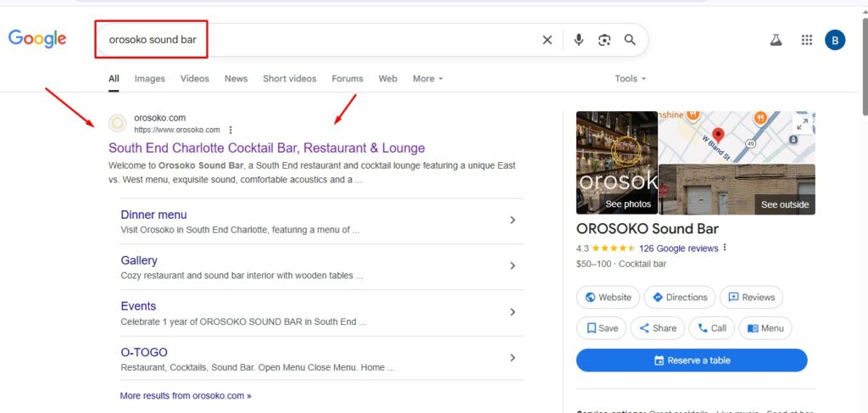868x413 pixels.
Task: Click the Call button
Action: pyautogui.click(x=712, y=328)
